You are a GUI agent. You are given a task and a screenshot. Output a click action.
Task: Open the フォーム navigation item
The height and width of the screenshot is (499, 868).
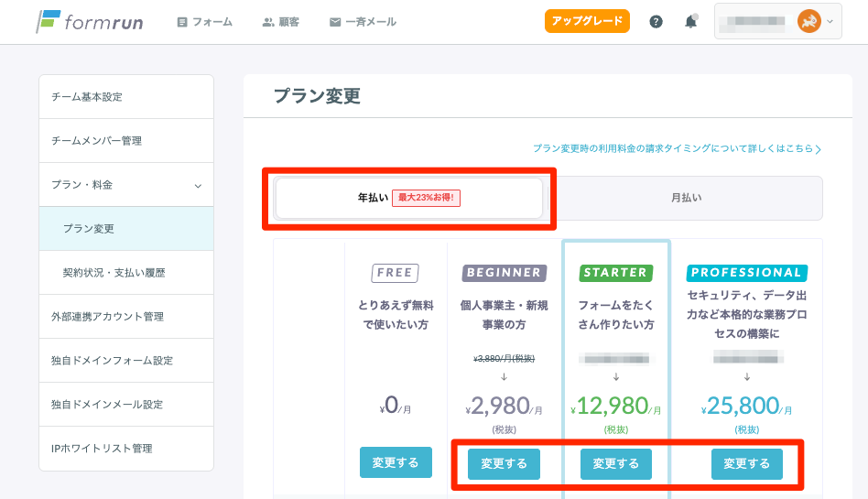pos(204,22)
